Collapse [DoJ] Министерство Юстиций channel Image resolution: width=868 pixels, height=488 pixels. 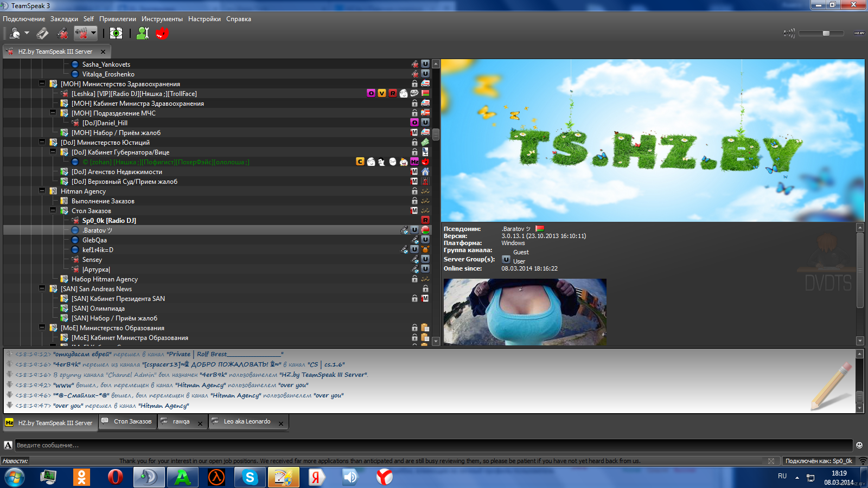(42, 142)
